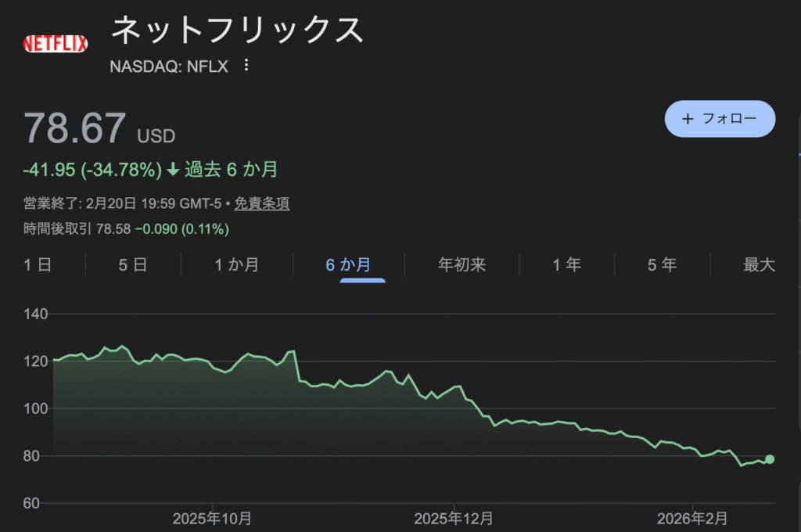Screen dimensions: 801x532
Task: Click the NASDAQ: NFLX ticker text
Action: pyautogui.click(x=170, y=66)
